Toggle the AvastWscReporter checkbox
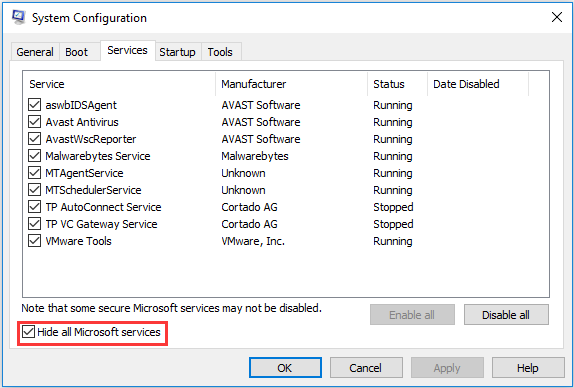 (x=34, y=139)
